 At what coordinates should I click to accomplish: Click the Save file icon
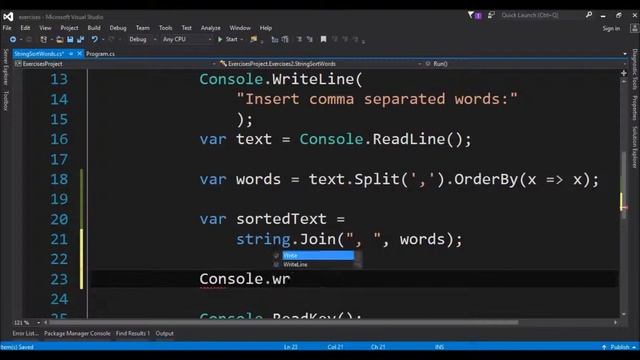click(x=70, y=40)
